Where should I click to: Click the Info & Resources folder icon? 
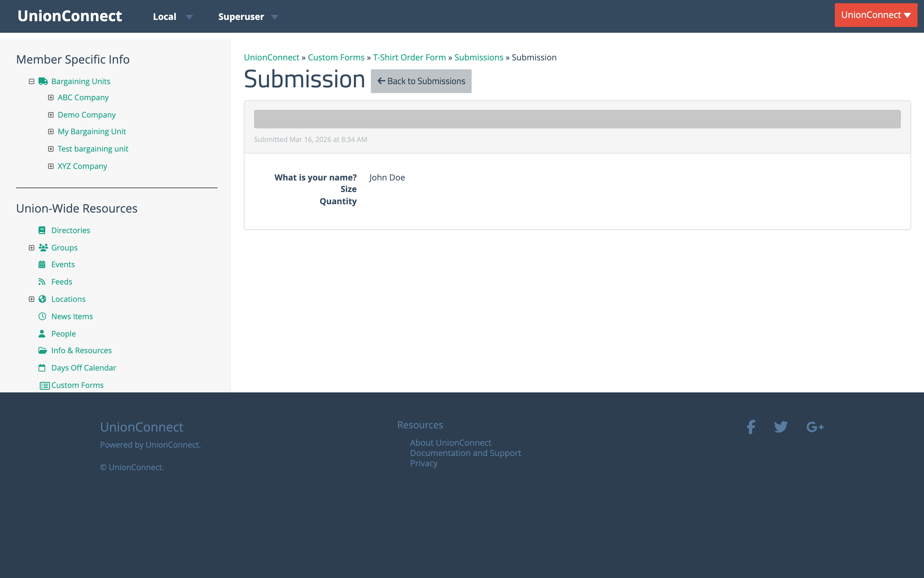43,351
